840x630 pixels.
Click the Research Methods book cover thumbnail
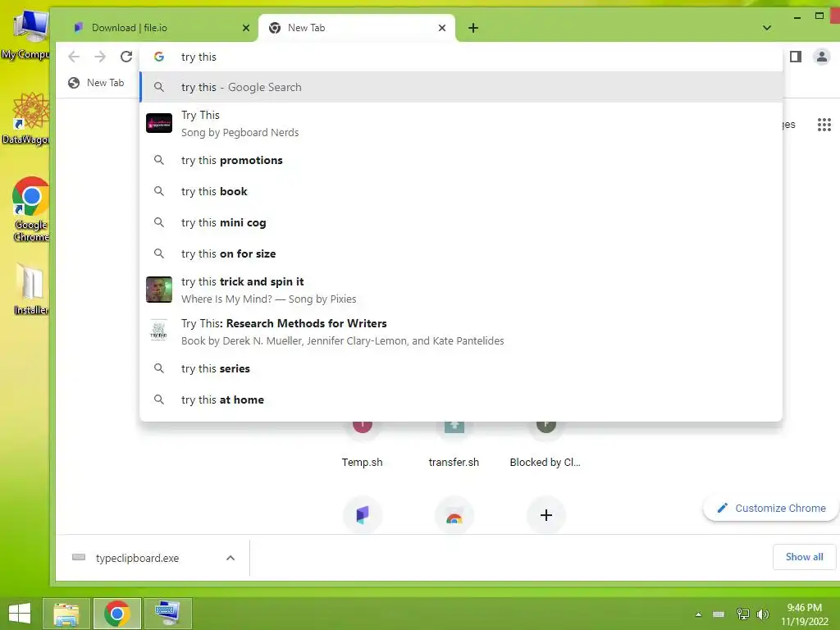(x=158, y=331)
